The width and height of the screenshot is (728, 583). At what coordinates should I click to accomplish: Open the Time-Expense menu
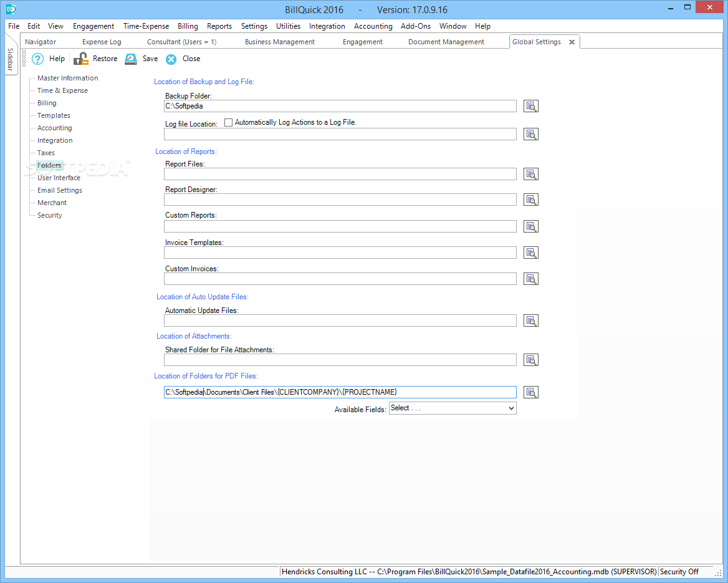[146, 26]
